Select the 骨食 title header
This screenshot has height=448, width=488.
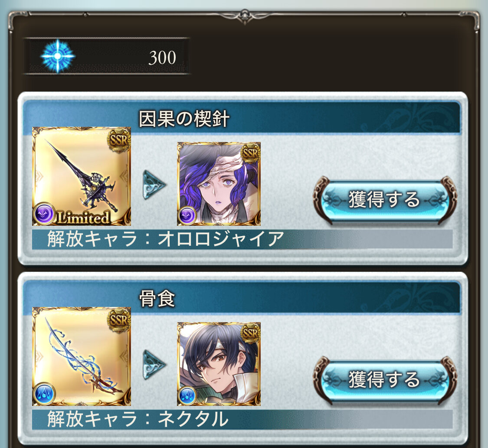click(x=157, y=299)
